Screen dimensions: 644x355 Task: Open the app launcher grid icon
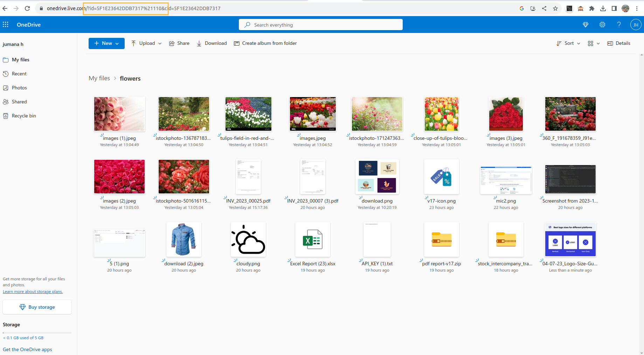[6, 25]
